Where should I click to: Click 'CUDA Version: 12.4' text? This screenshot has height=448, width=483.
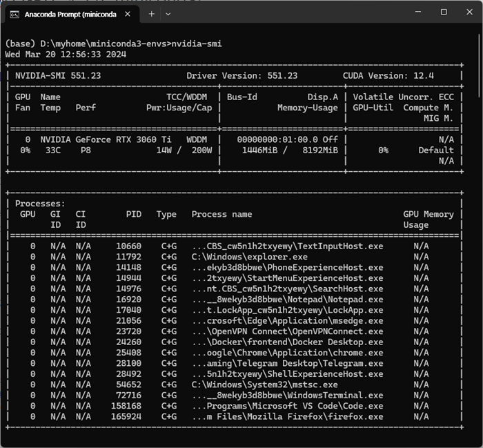pos(388,76)
